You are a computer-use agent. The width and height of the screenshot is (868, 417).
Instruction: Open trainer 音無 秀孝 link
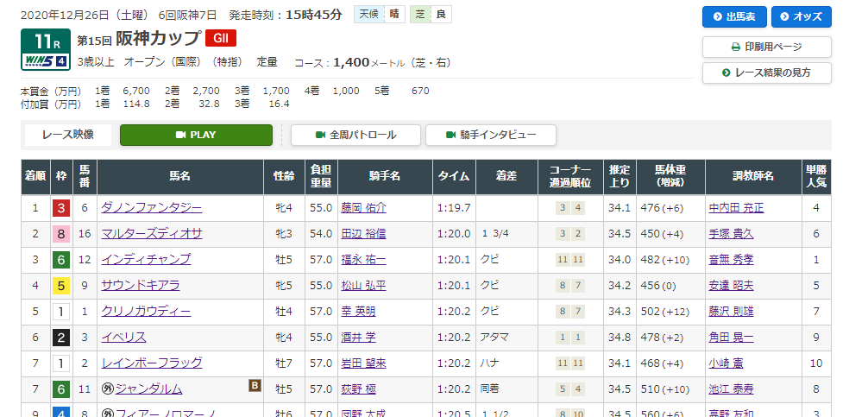point(731,259)
